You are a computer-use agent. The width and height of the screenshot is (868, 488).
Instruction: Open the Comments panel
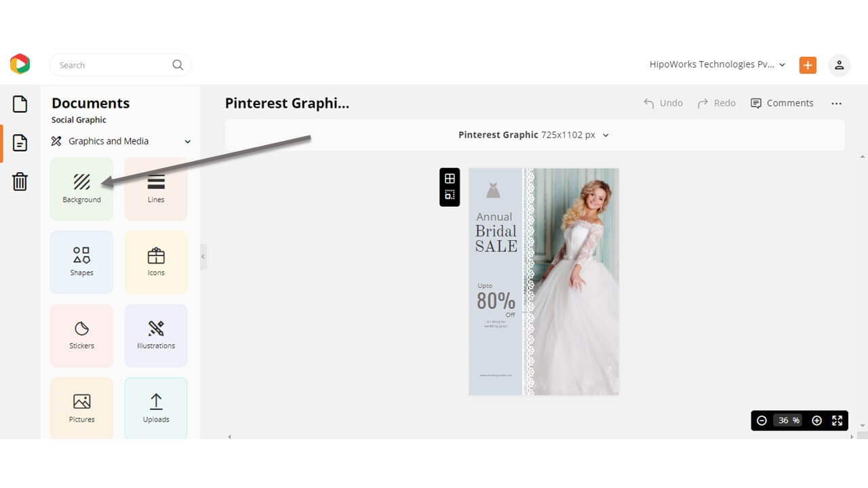[x=783, y=102]
